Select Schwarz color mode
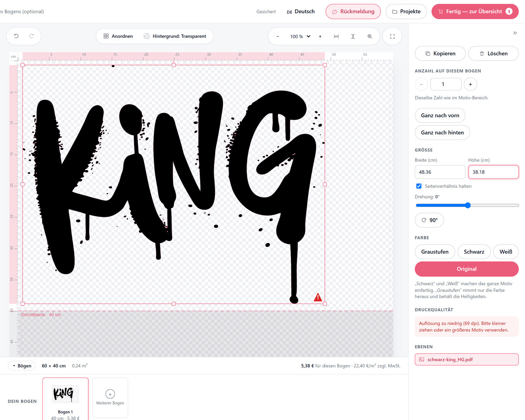This screenshot has height=420, width=525. 474,252
